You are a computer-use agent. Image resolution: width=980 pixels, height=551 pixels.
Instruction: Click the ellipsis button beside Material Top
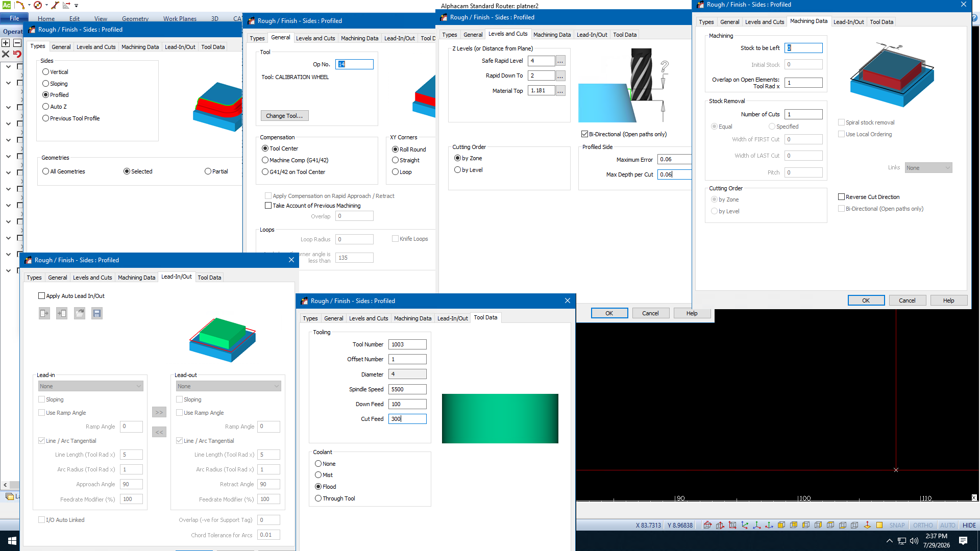click(560, 91)
